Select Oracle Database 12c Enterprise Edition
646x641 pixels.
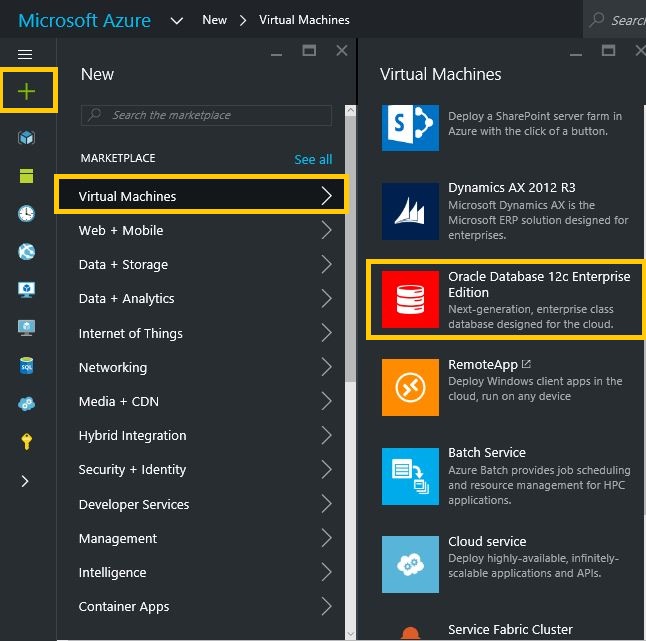505,298
